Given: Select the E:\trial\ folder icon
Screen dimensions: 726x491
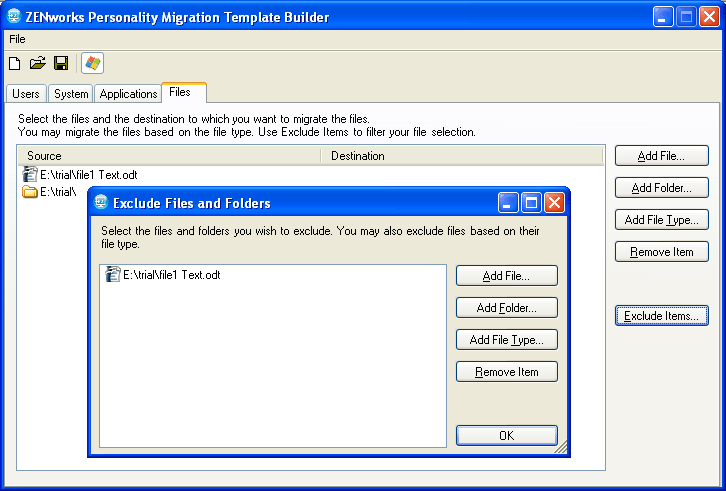Looking at the screenshot, I should 30,191.
